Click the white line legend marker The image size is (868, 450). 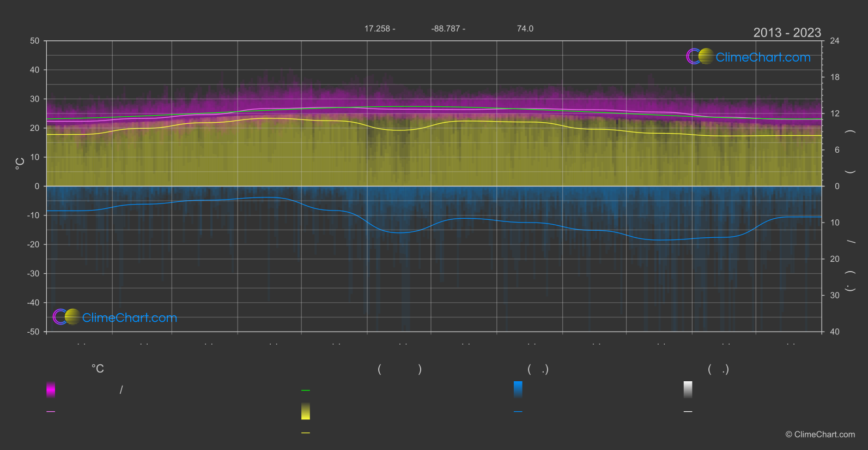(688, 412)
